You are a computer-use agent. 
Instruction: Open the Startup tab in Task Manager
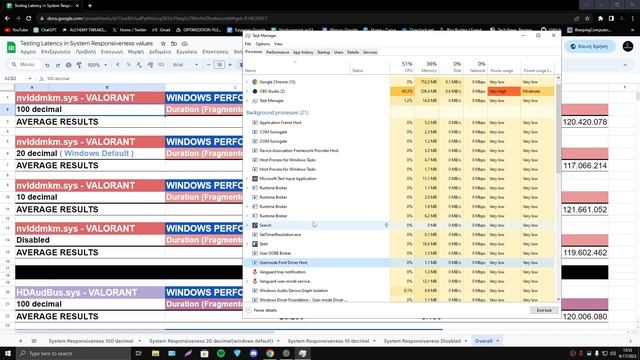point(323,52)
